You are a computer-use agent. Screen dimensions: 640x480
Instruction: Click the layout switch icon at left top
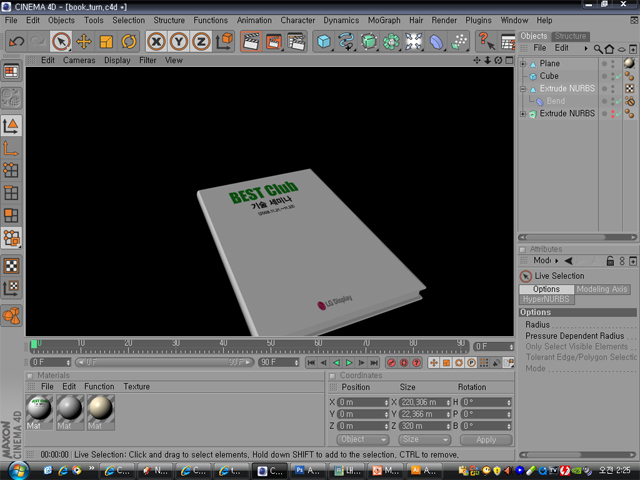click(11, 72)
